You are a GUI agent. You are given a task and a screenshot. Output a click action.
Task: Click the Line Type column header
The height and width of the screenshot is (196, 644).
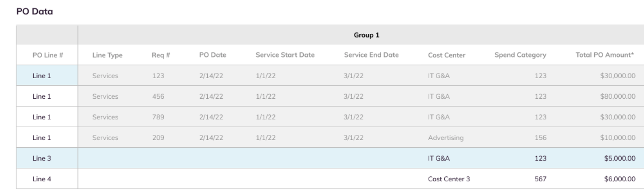(x=107, y=55)
